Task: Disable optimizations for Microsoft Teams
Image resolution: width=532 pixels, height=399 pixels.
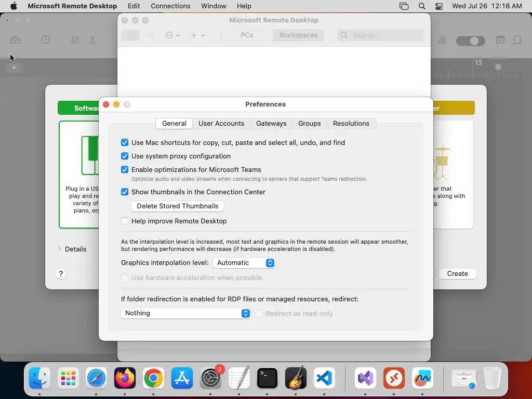Action: (125, 169)
